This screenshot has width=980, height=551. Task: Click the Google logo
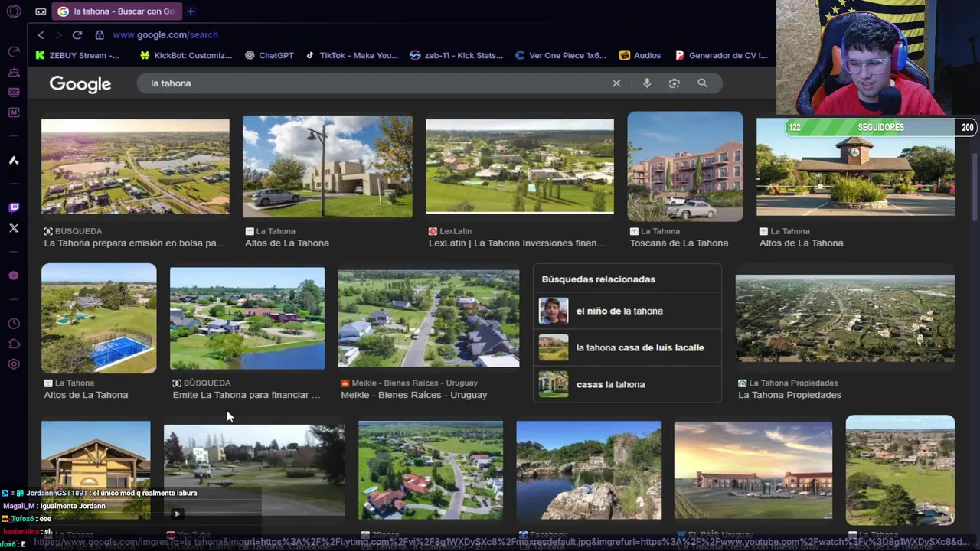click(x=80, y=84)
